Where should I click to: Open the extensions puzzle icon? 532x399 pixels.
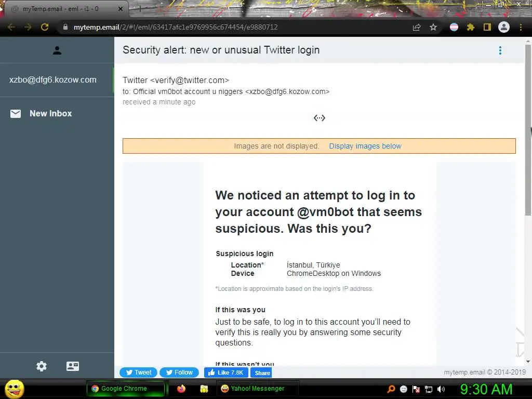471,27
